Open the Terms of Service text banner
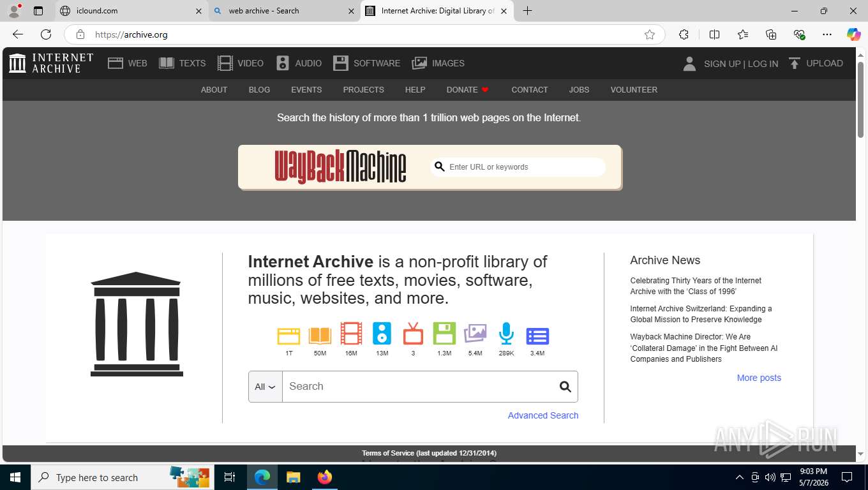The width and height of the screenshot is (868, 490). pos(429,453)
